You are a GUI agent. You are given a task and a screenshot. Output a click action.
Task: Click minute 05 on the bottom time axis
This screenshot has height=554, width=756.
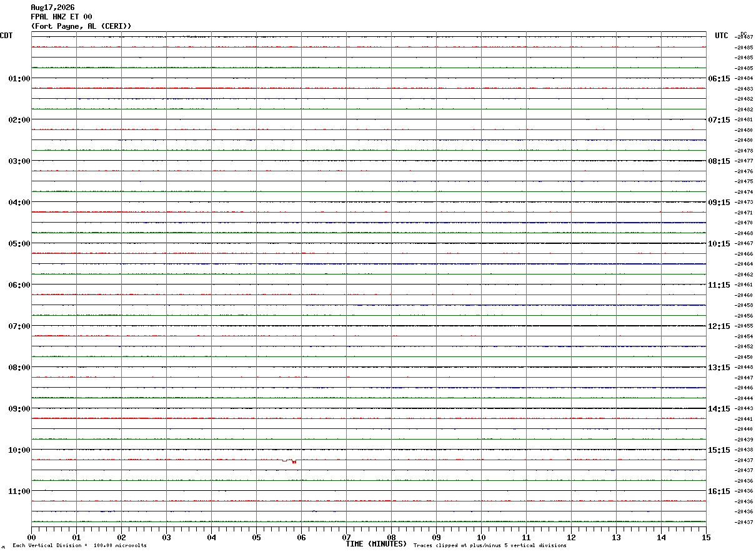pyautogui.click(x=256, y=537)
